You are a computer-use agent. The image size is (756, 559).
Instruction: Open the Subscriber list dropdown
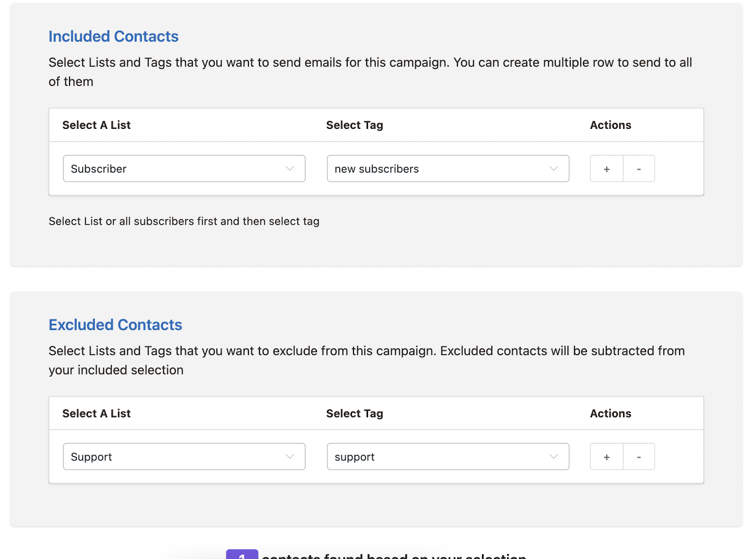coord(184,169)
